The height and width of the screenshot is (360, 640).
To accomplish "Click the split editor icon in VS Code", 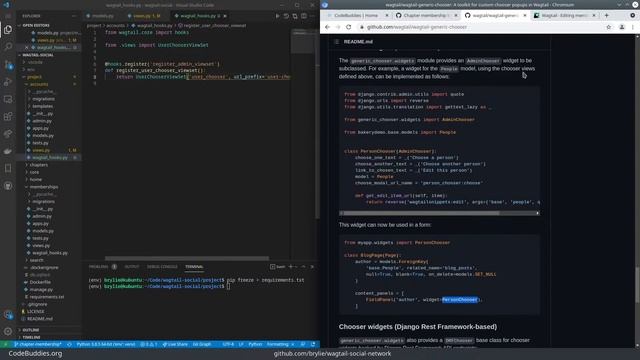I will (x=304, y=16).
